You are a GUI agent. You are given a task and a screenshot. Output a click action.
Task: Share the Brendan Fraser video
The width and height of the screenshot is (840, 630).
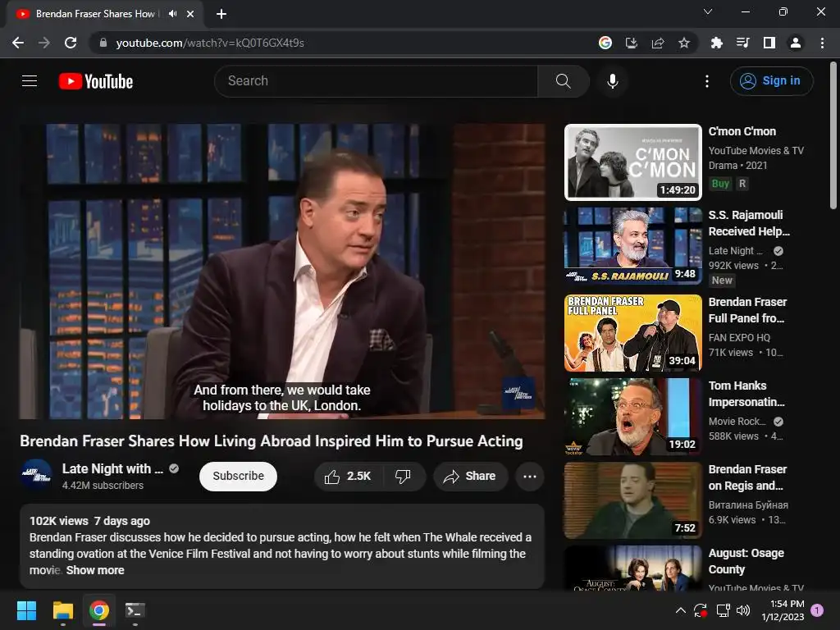coord(470,477)
